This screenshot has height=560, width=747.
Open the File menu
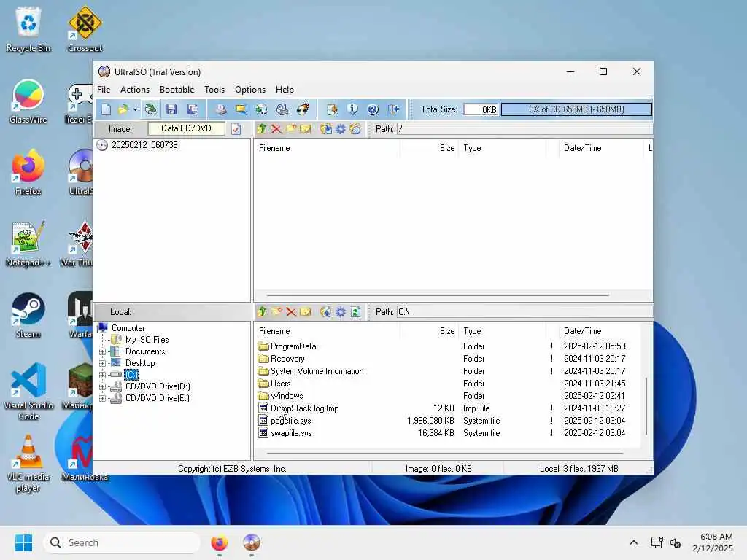click(104, 90)
